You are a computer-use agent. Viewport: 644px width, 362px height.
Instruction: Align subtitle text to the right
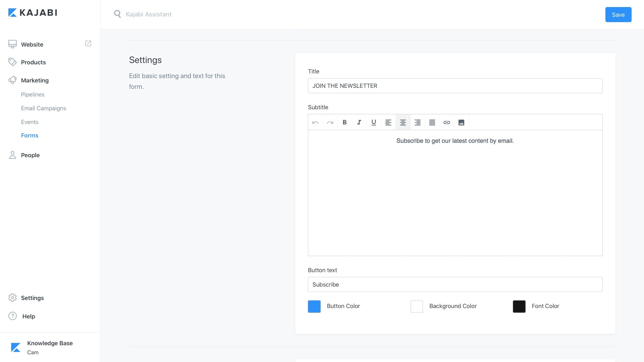(417, 122)
